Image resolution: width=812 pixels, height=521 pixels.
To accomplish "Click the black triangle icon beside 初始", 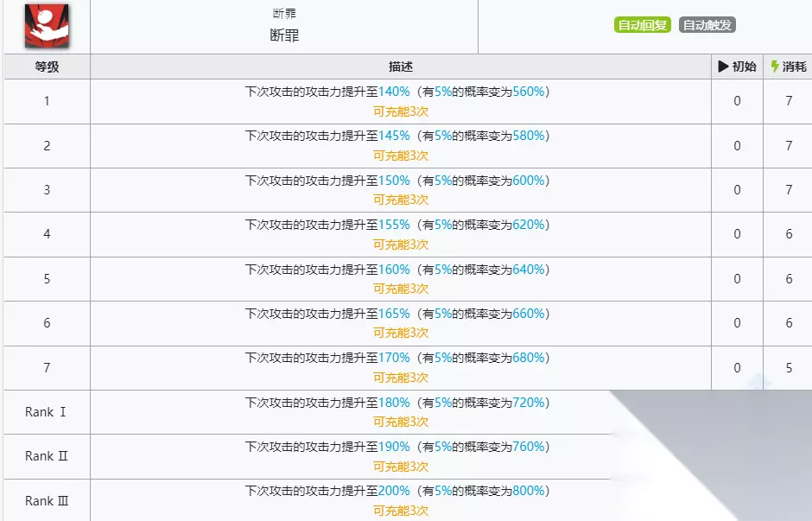I will tap(723, 67).
